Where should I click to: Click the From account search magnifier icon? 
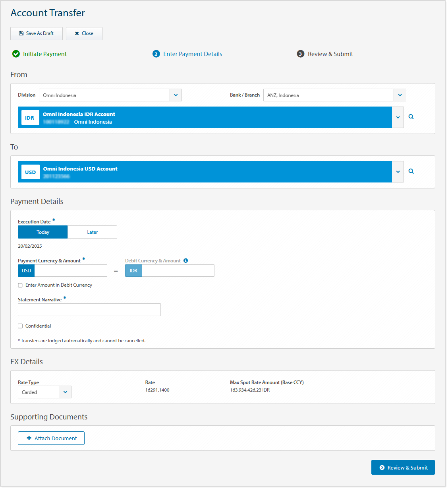pos(411,117)
